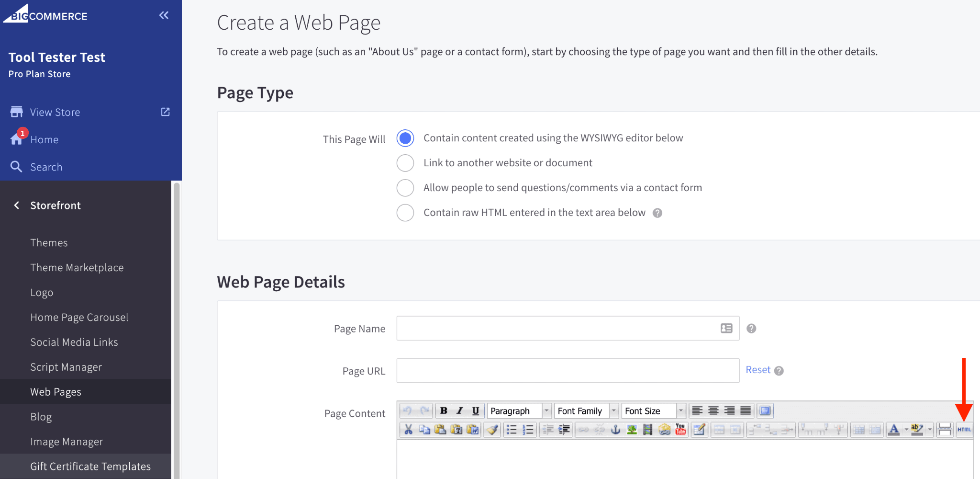Click into the Page URL field

click(568, 371)
